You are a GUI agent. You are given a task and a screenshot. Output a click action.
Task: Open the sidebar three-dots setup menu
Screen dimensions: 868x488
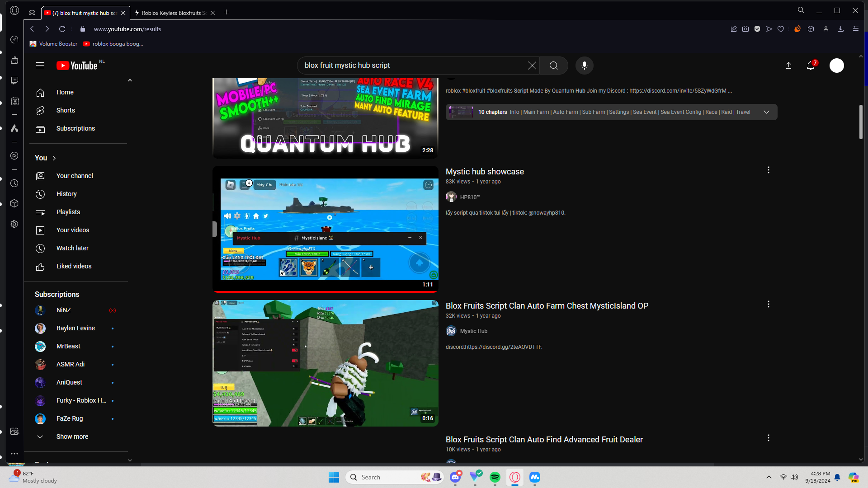pyautogui.click(x=14, y=454)
